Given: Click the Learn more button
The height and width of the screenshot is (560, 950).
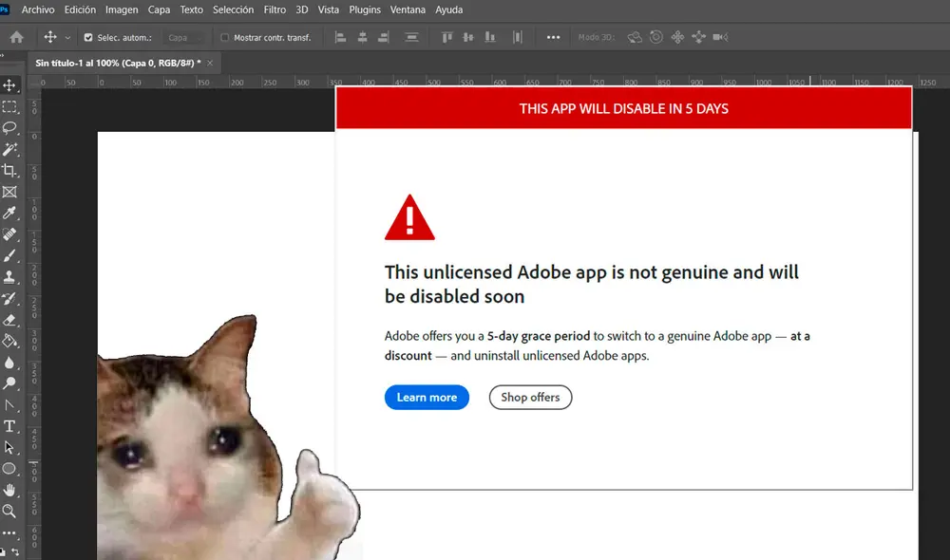Looking at the screenshot, I should [x=427, y=397].
